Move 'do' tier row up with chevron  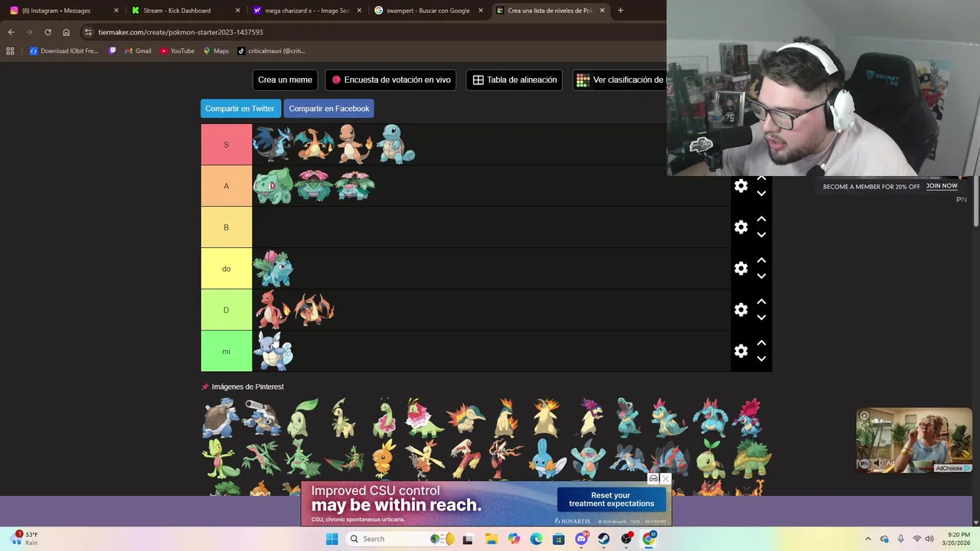[x=761, y=260]
